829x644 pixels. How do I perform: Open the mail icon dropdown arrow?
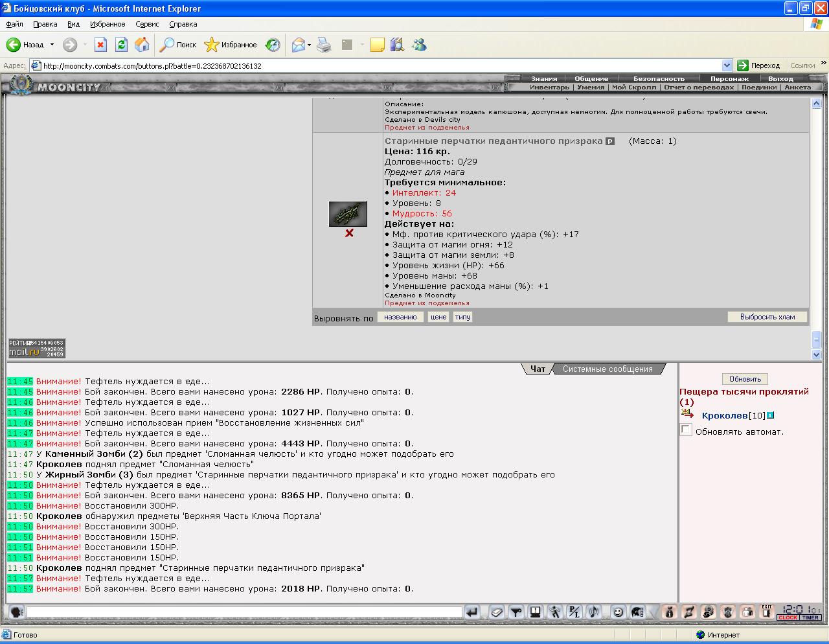310,45
